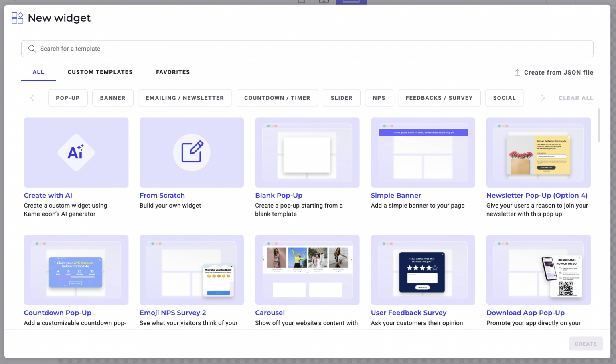
Task: Enable the COUNTDOWN / TIMER filter chip
Action: (277, 98)
